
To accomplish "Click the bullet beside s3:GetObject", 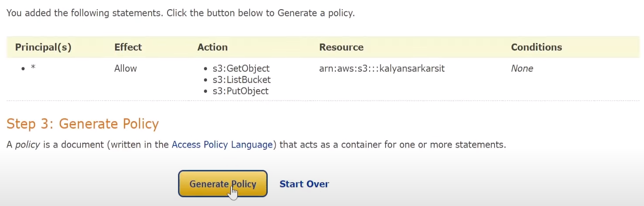I will click(206, 69).
